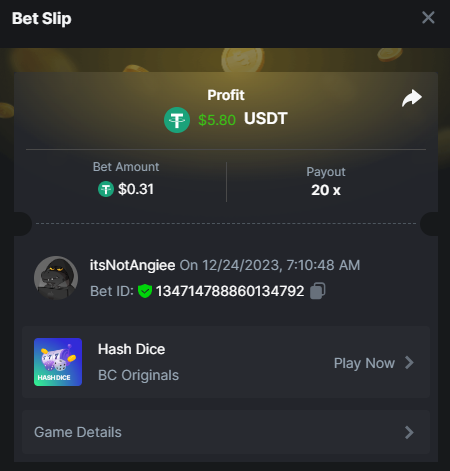
Task: Click the small Tether icon near $0.31
Action: pos(106,189)
